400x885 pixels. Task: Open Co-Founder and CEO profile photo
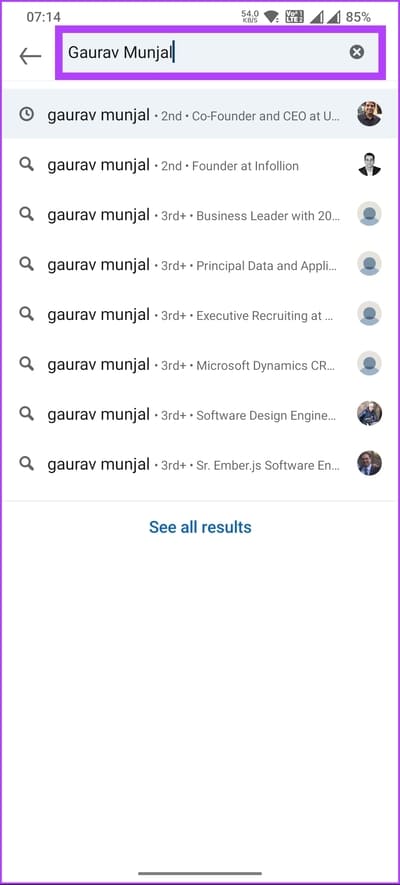point(370,114)
